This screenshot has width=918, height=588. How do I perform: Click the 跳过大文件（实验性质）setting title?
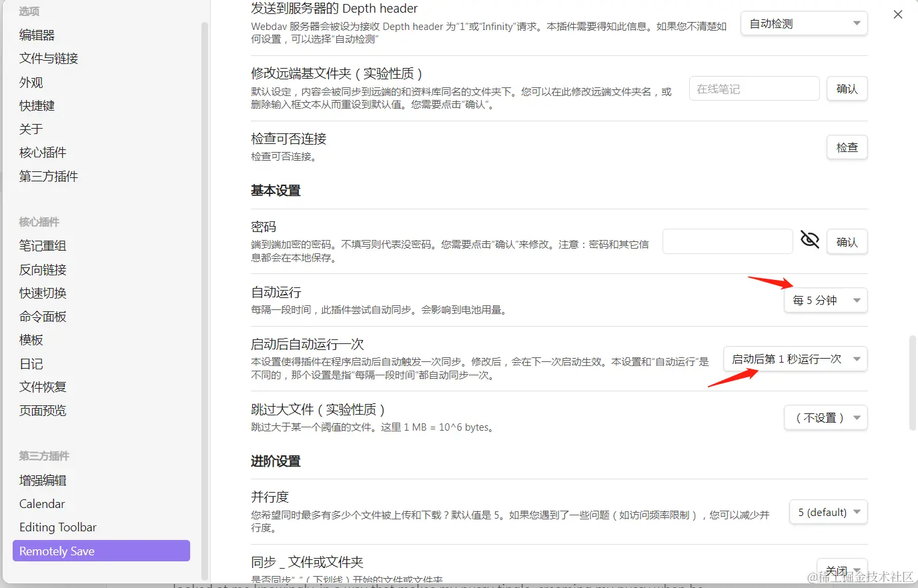(318, 409)
